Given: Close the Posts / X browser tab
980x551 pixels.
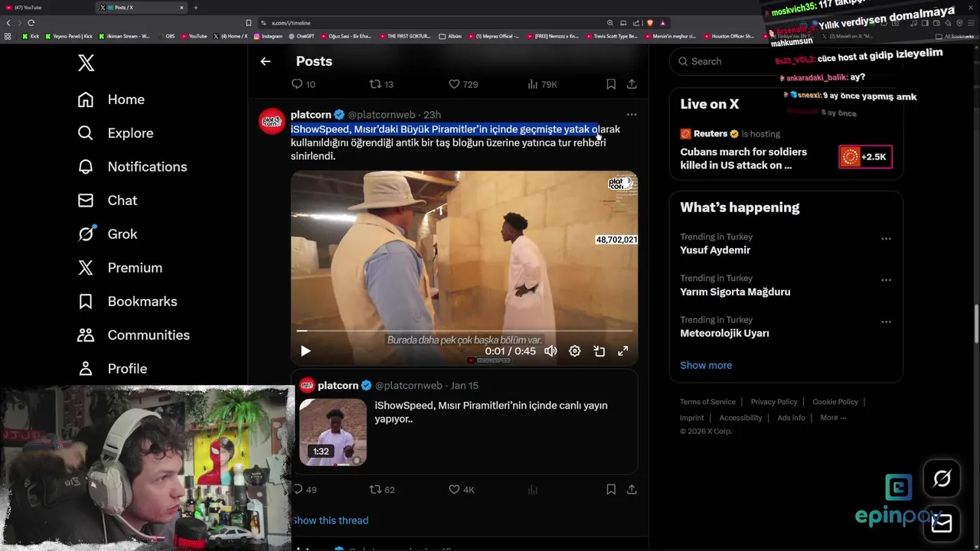Looking at the screenshot, I should click(181, 8).
